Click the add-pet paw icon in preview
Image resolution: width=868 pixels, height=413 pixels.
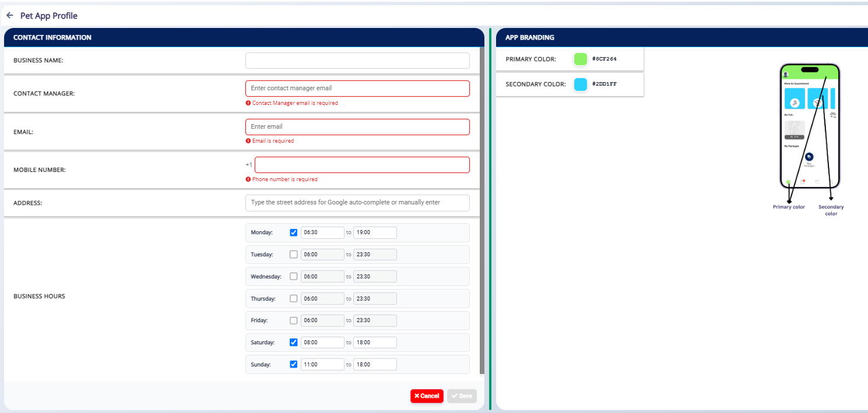coord(833,115)
